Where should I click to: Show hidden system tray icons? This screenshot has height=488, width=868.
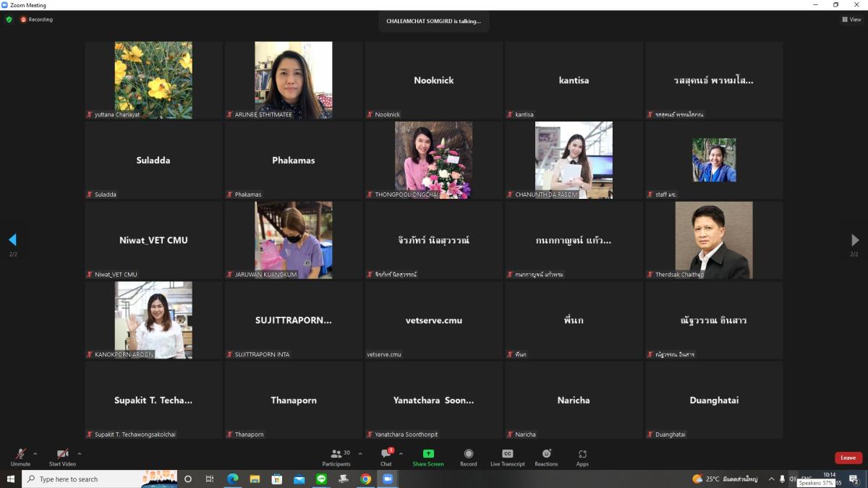(771, 479)
